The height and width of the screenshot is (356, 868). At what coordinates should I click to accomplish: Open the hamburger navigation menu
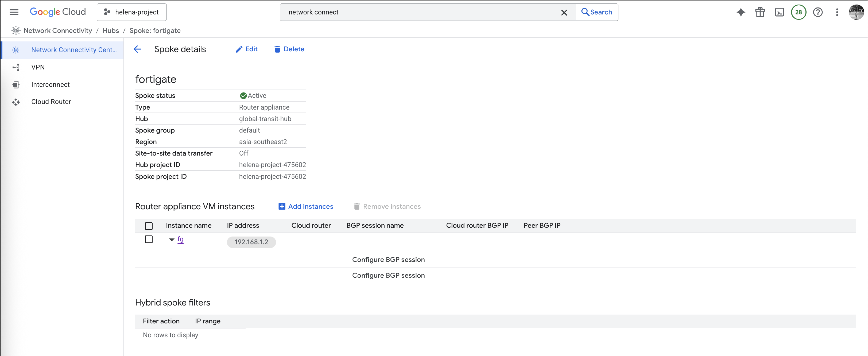tap(14, 12)
